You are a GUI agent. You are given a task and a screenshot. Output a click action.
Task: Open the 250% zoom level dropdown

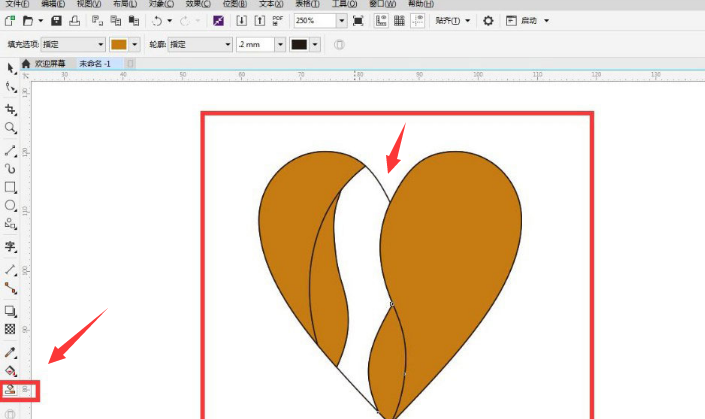click(x=342, y=20)
